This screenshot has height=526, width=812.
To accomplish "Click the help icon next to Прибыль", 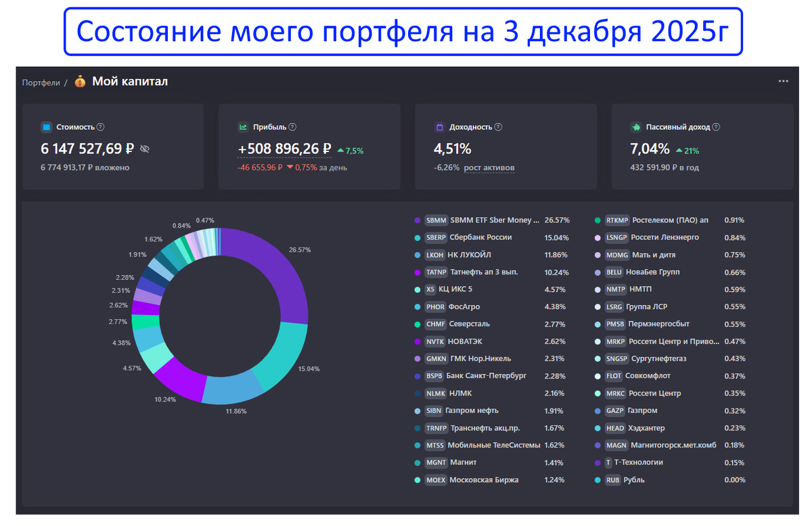I will [292, 126].
